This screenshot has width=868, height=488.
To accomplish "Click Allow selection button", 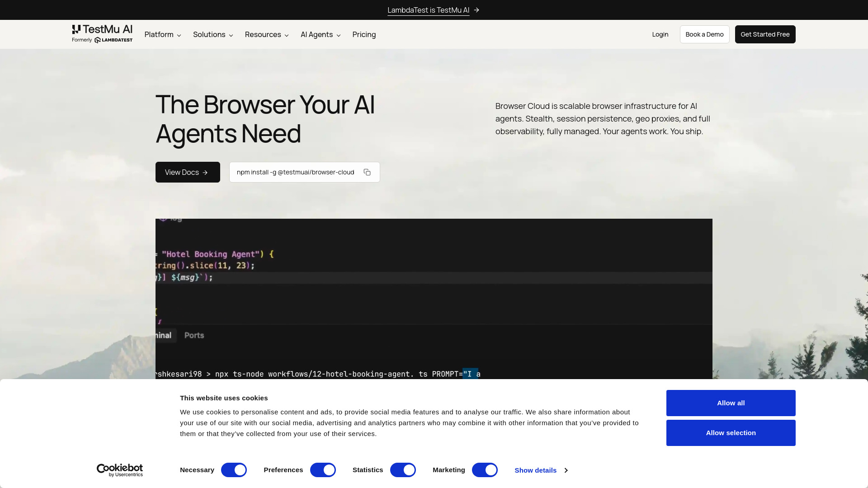I will click(x=731, y=433).
